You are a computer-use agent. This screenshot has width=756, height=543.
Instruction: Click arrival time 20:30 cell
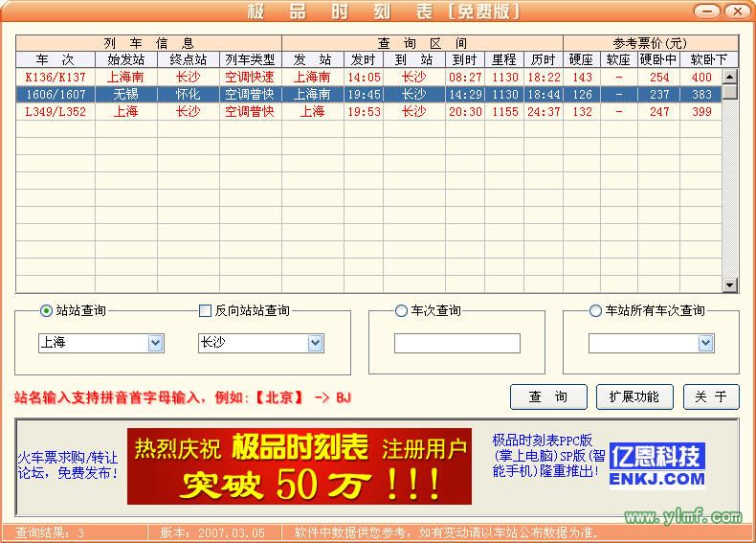coord(465,111)
